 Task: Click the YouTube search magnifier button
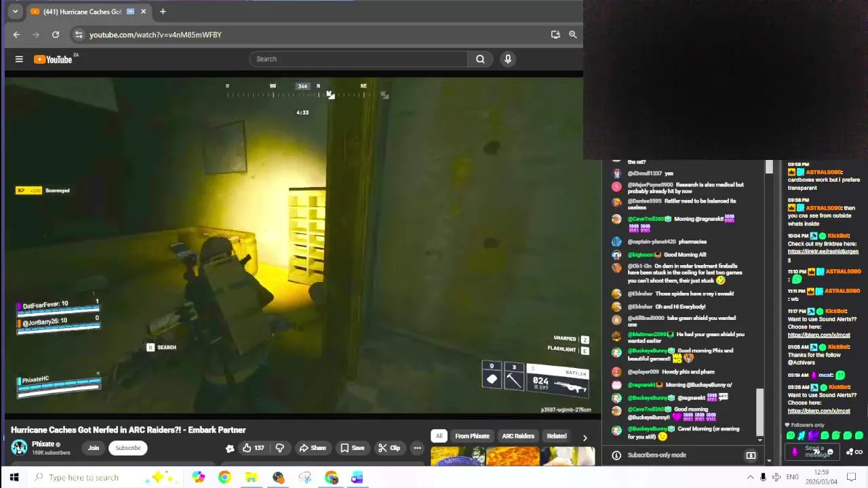coord(480,59)
